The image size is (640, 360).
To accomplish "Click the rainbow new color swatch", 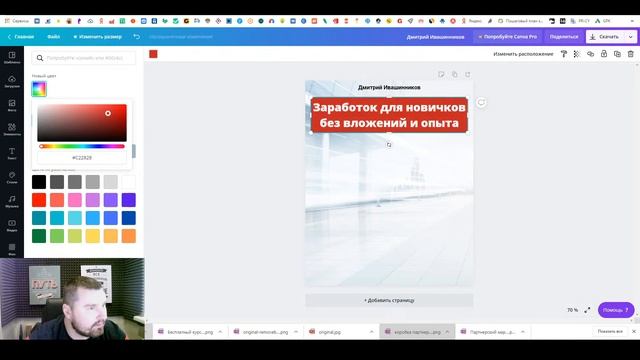I will tap(39, 89).
